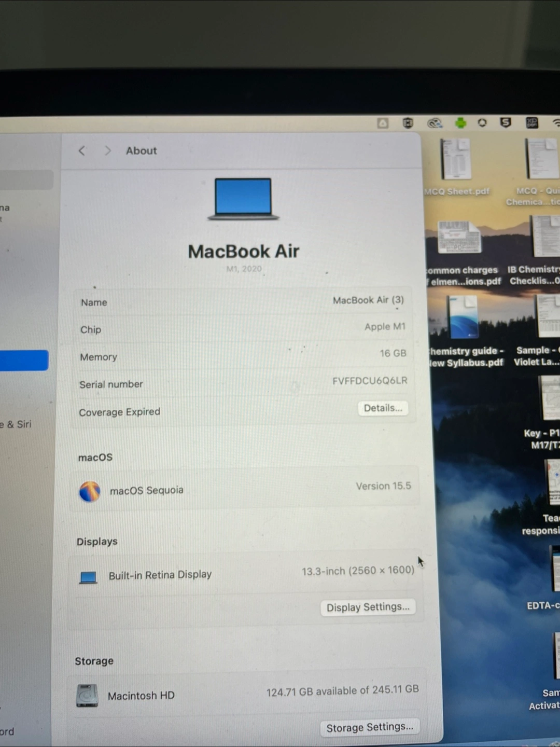Screen dimensions: 560x747
Task: Select Chemistry guide - New Syllabus.pdf
Action: [465, 331]
